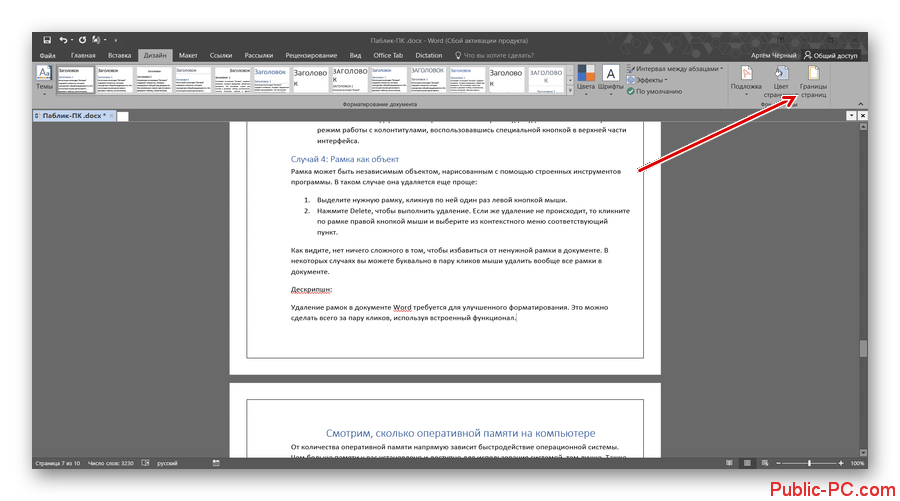Click the Артём Чёрный account name
This screenshot has width=900, height=501.
point(774,56)
